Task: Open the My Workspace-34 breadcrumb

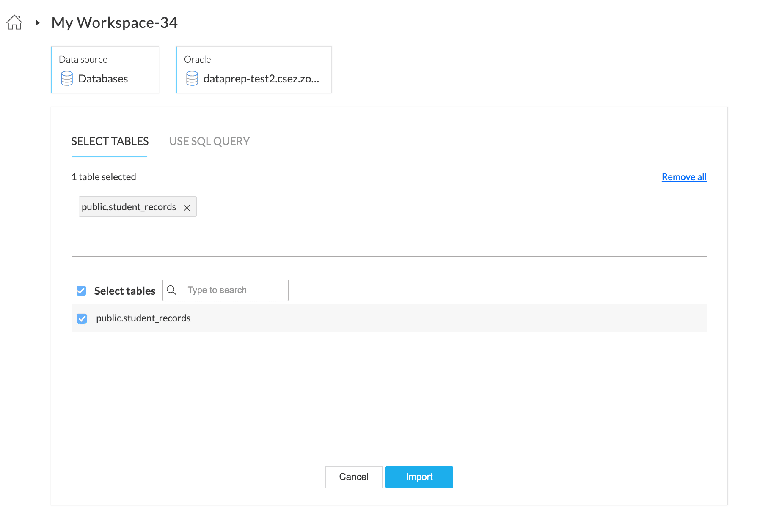Action: click(114, 23)
